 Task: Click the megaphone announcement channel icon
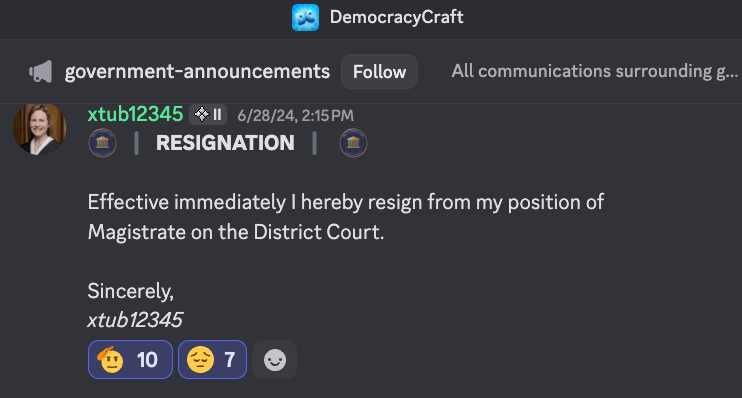41,71
